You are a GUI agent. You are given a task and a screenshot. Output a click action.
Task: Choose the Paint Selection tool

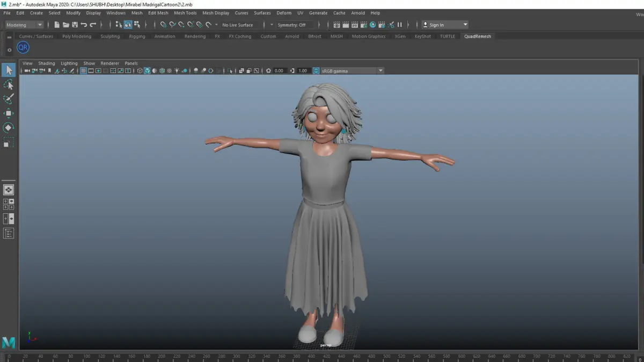pyautogui.click(x=9, y=99)
